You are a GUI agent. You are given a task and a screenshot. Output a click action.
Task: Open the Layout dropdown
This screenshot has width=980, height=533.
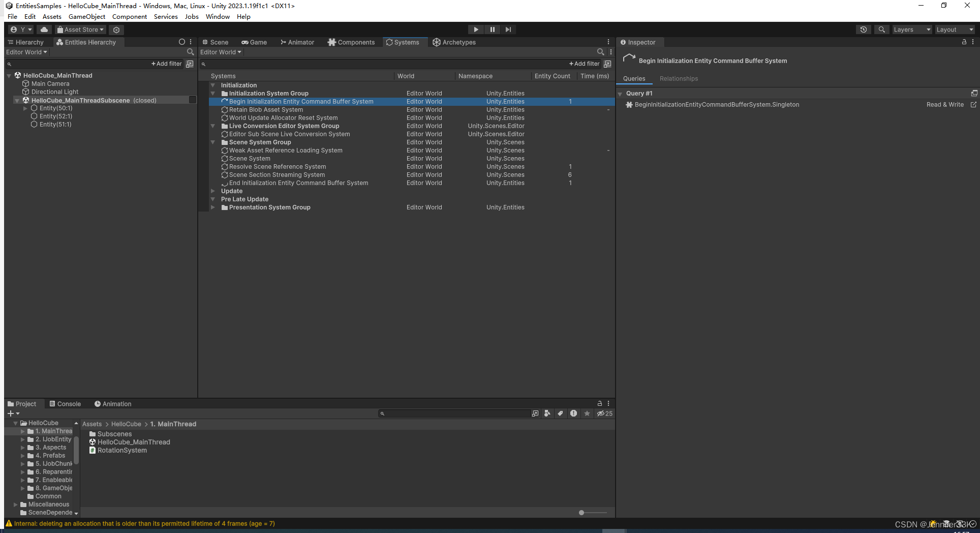(955, 29)
